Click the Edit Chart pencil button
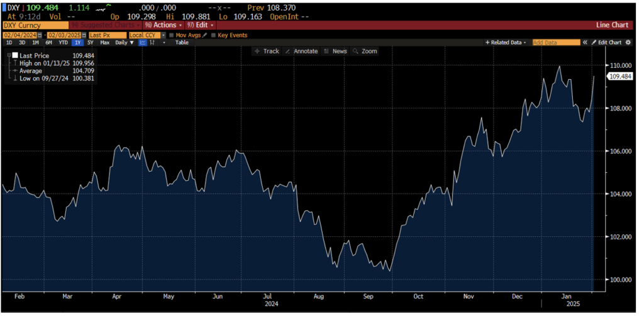 pyautogui.click(x=606, y=42)
